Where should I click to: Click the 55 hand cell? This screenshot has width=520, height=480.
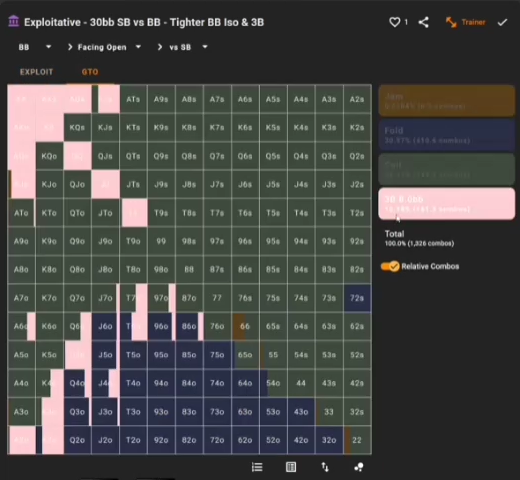273,355
